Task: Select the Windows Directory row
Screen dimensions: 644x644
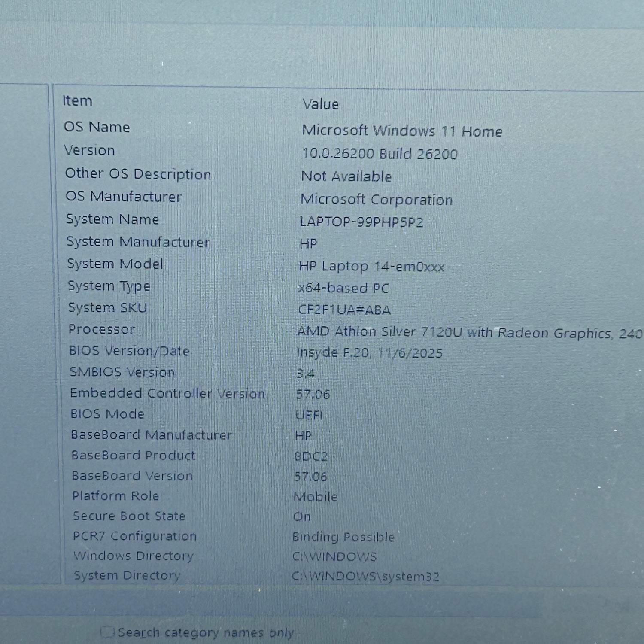Action: [134, 556]
